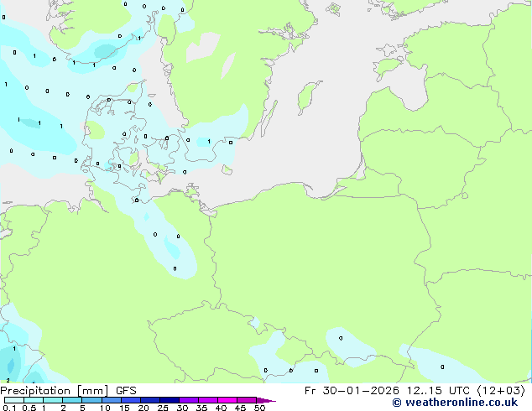The image size is (532, 411).
Task: Pick the 10–15 mm legend swatch
Action: (112, 400)
